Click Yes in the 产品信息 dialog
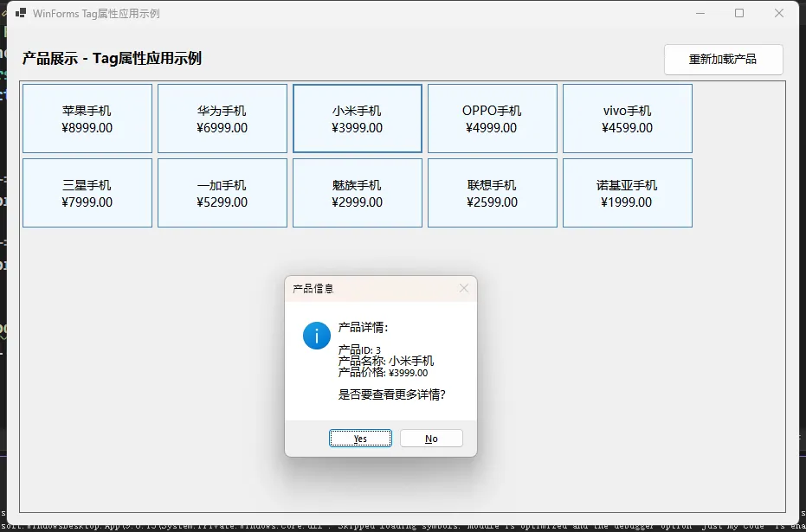Screen dimensions: 806x532 coord(360,439)
